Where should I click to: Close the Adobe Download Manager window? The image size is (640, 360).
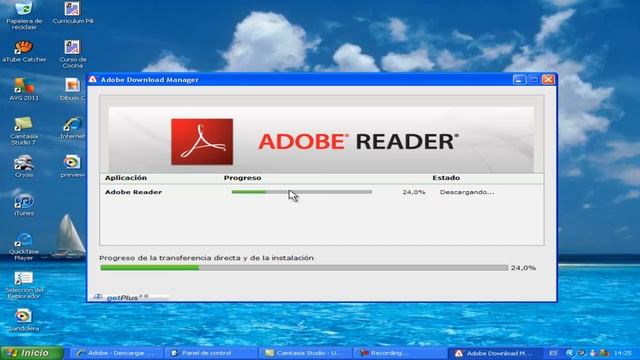click(x=548, y=80)
